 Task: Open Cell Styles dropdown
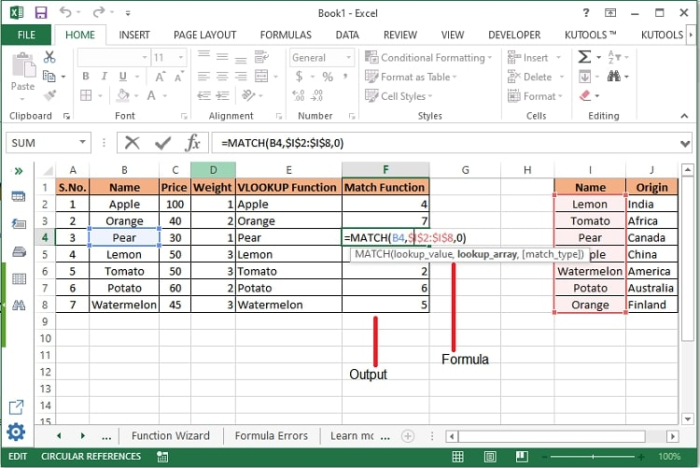[399, 96]
